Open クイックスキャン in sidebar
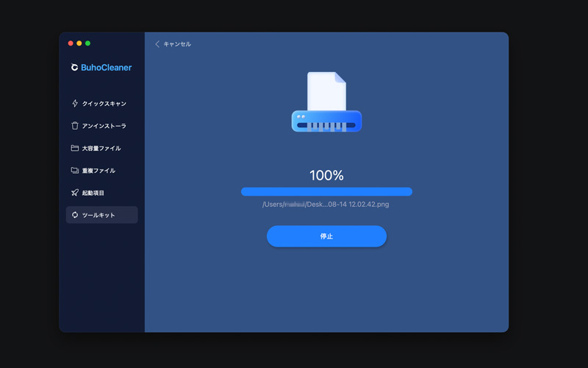Image resolution: width=588 pixels, height=368 pixels. tap(102, 103)
